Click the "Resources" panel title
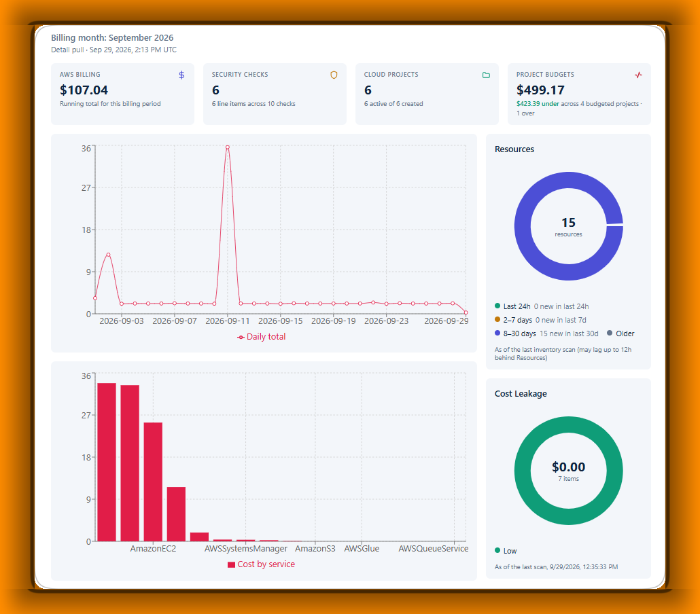This screenshot has height=614, width=700. pyautogui.click(x=514, y=149)
